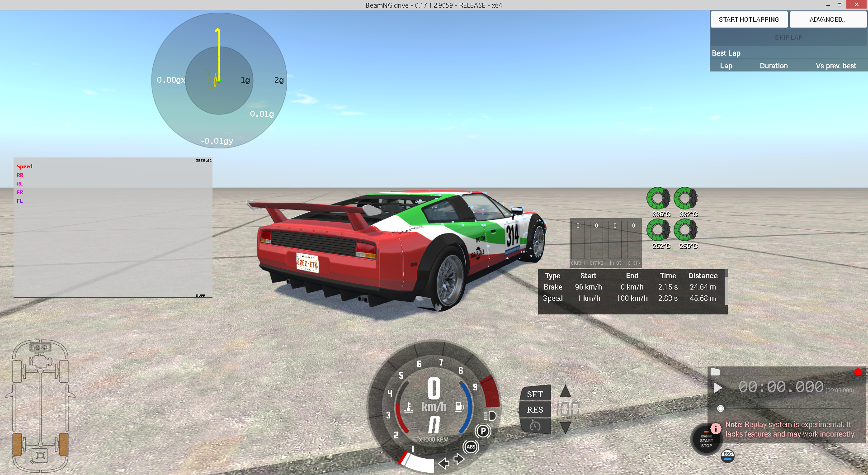Open replay file folder icon
Screen dimensions: 868x475
pos(715,372)
